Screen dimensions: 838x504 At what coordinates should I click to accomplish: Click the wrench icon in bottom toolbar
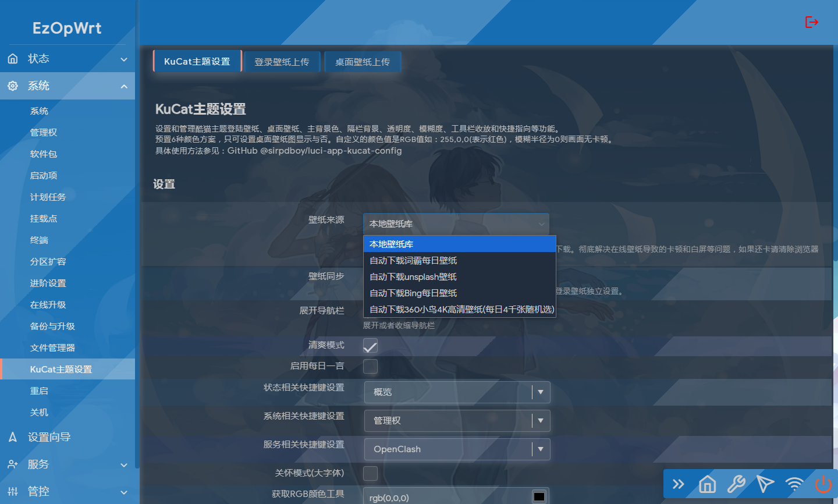pyautogui.click(x=736, y=484)
